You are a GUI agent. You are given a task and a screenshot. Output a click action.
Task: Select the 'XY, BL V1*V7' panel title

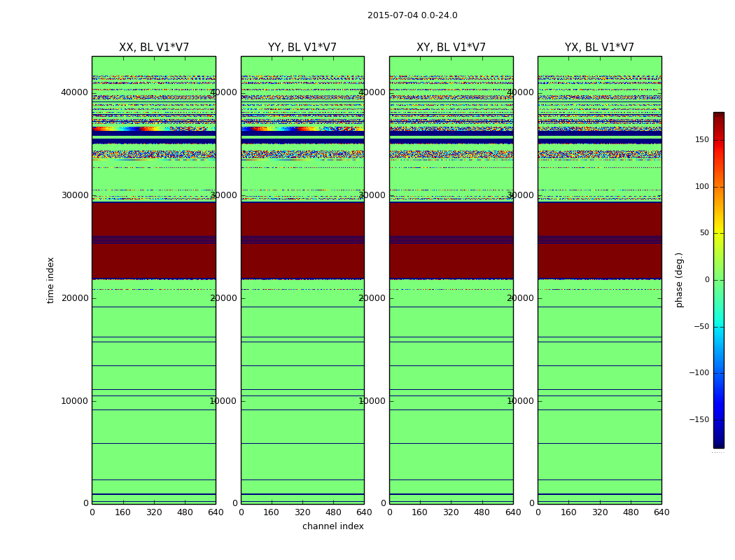click(x=451, y=48)
